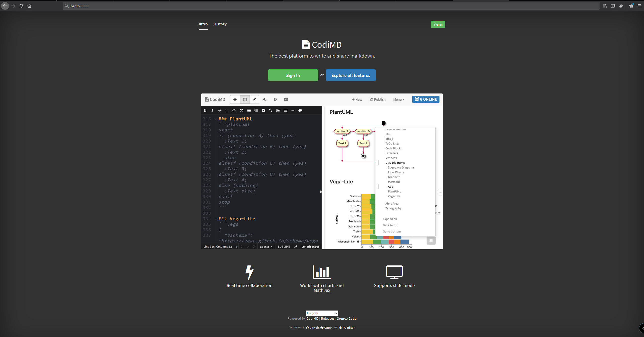Click the insert link icon
Viewport: 644px width, 337px height.
tap(271, 110)
